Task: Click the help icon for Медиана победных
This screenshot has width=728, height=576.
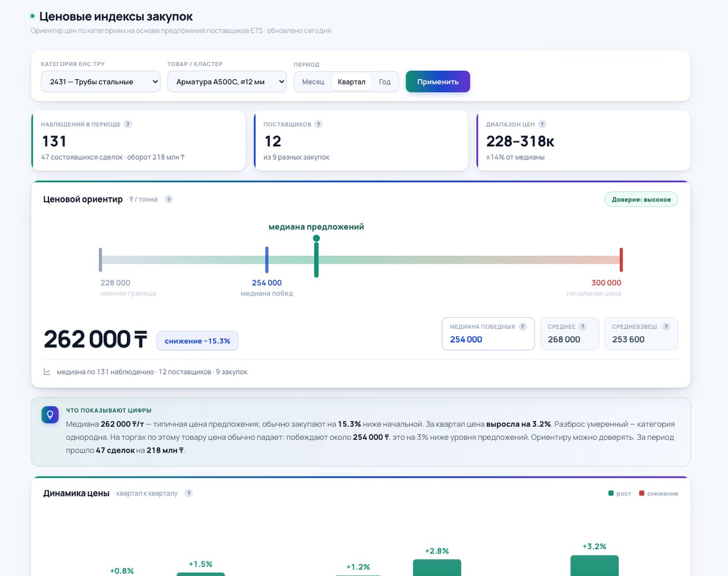Action: pyautogui.click(x=523, y=327)
